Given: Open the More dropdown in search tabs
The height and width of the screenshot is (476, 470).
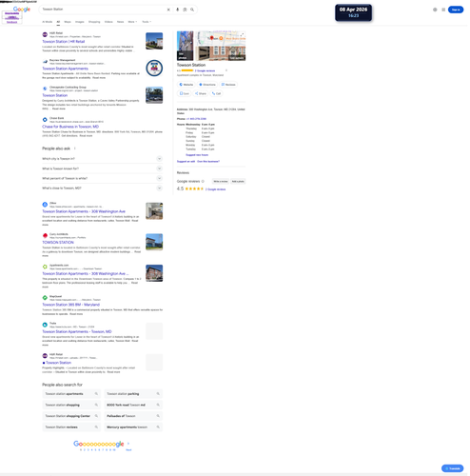Looking at the screenshot, I should tap(132, 22).
